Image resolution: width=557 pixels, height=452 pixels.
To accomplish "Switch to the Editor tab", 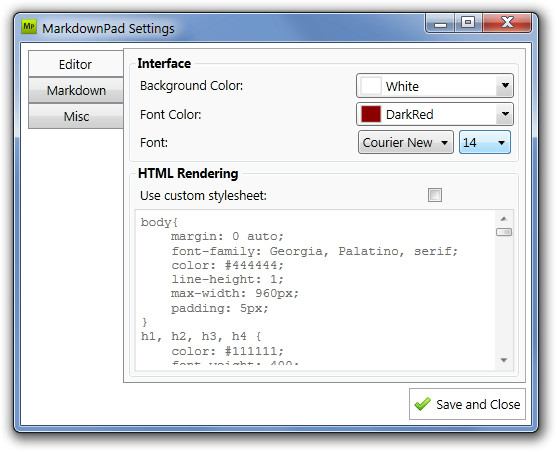I will [76, 64].
